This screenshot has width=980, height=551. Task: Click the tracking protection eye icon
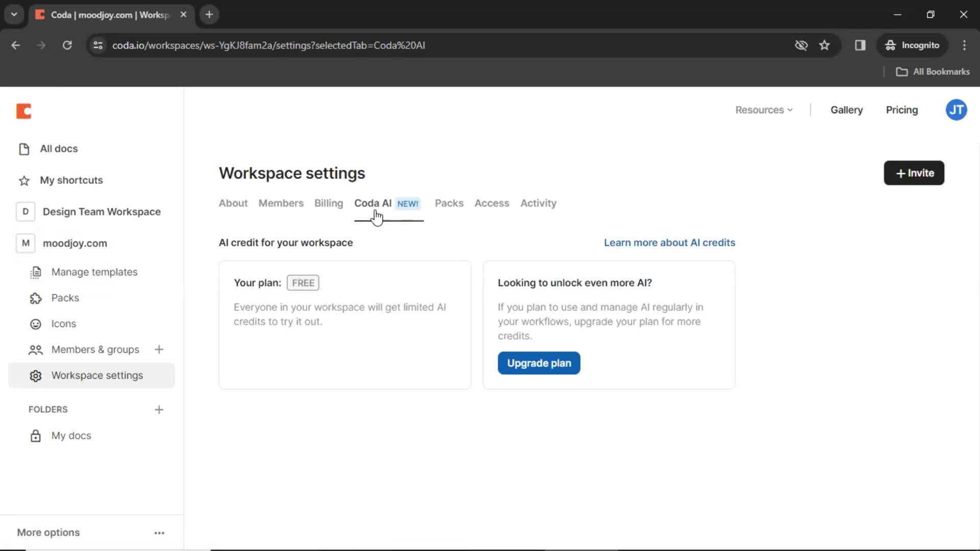tap(801, 45)
